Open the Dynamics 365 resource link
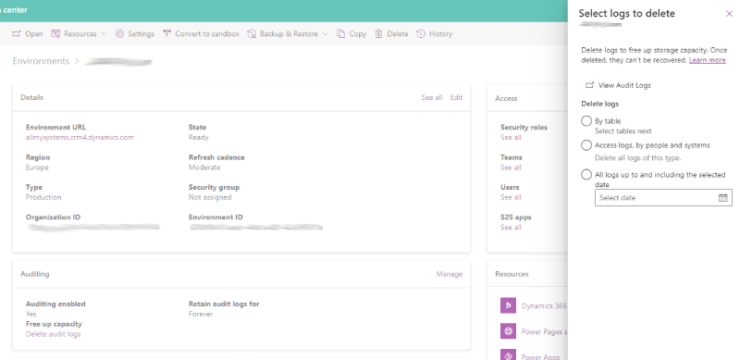The image size is (740, 360). 544,306
